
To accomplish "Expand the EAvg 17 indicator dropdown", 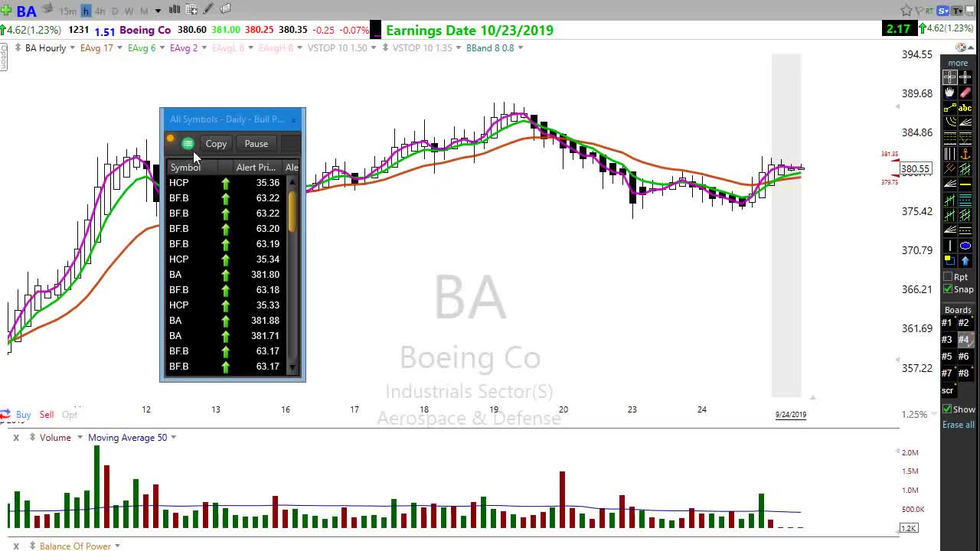I will [119, 47].
